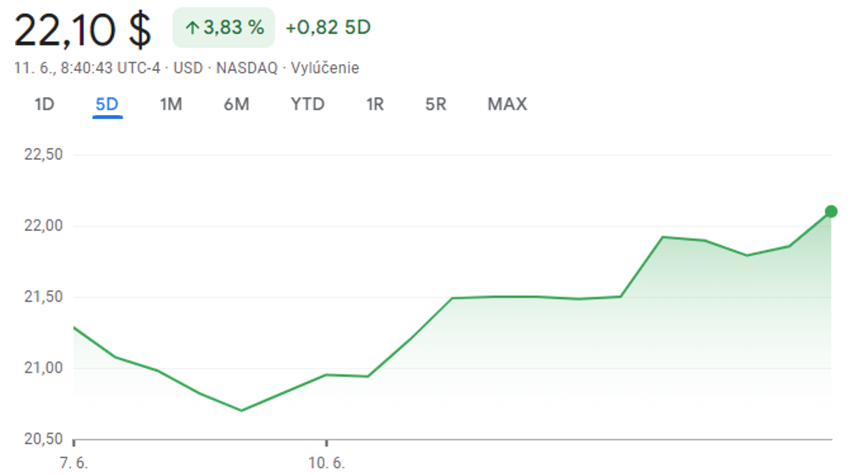Open the 6M chart range
The image size is (868, 475).
tap(236, 105)
